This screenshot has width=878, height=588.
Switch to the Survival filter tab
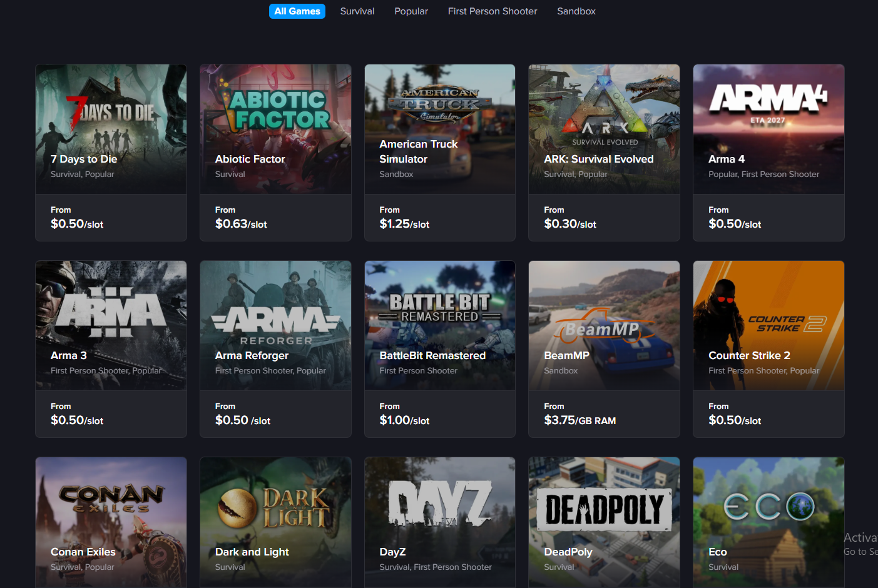click(357, 11)
